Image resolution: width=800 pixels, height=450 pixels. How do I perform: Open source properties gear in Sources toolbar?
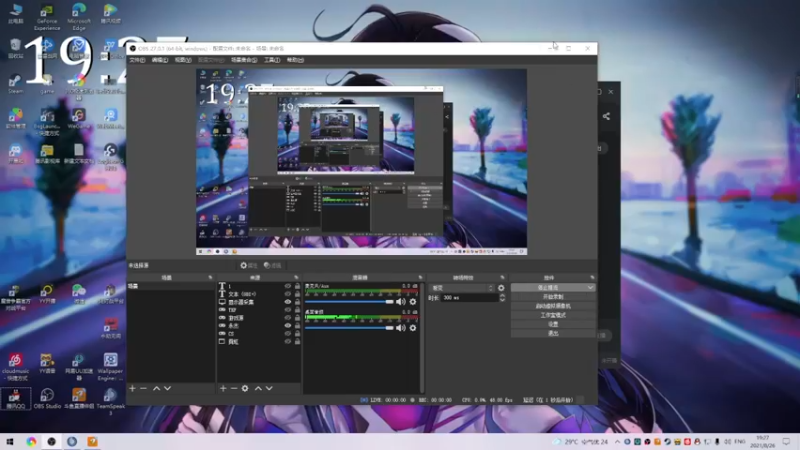click(x=245, y=388)
